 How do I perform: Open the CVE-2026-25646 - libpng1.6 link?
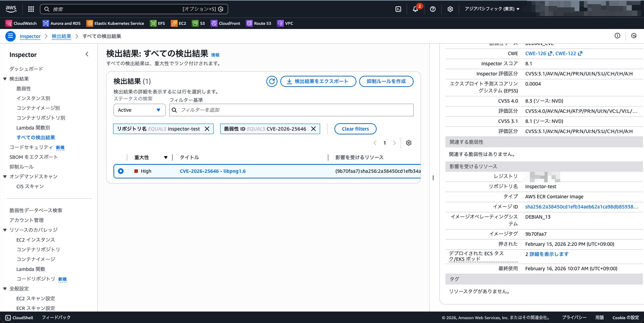(x=213, y=171)
